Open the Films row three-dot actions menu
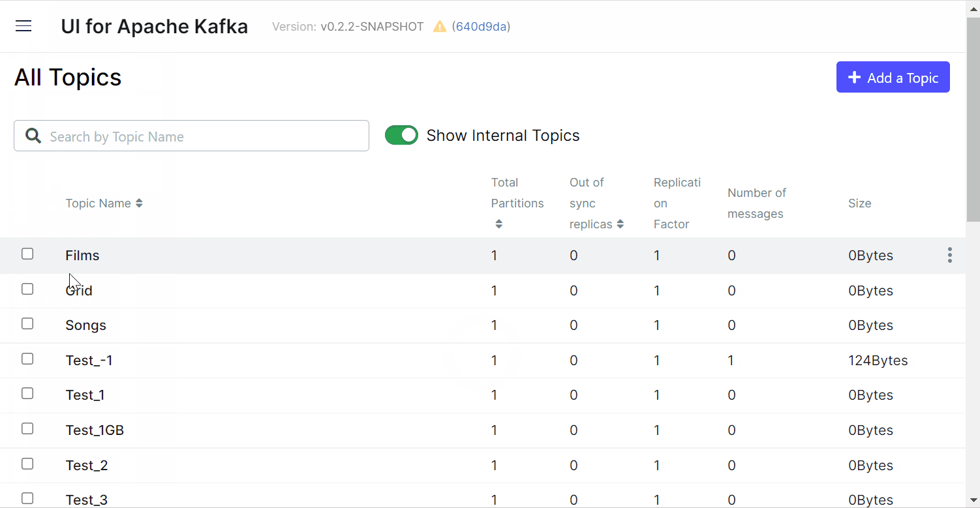980x508 pixels. (949, 255)
